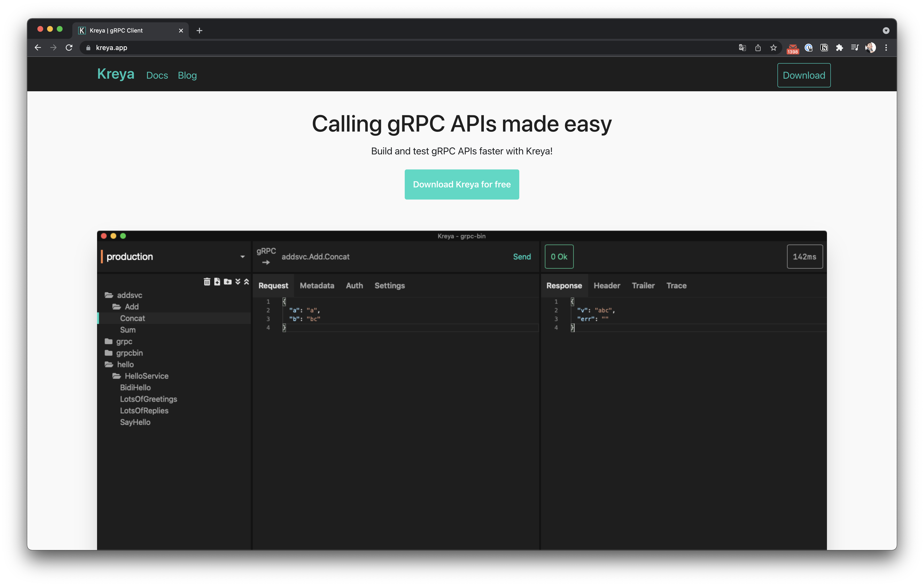
Task: Click the new file icon in Kreya sidebar
Action: tap(217, 282)
